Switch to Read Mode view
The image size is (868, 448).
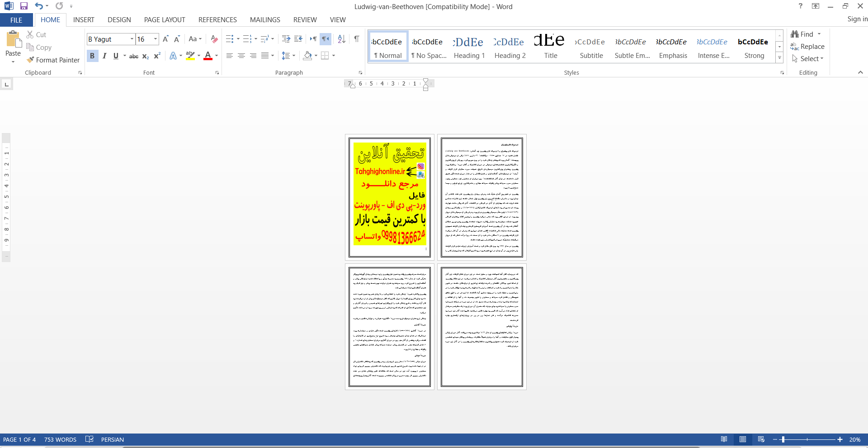724,439
